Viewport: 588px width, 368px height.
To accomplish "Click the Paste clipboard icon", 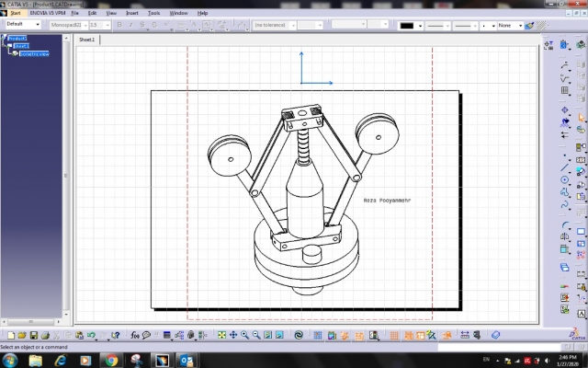I will pos(79,335).
